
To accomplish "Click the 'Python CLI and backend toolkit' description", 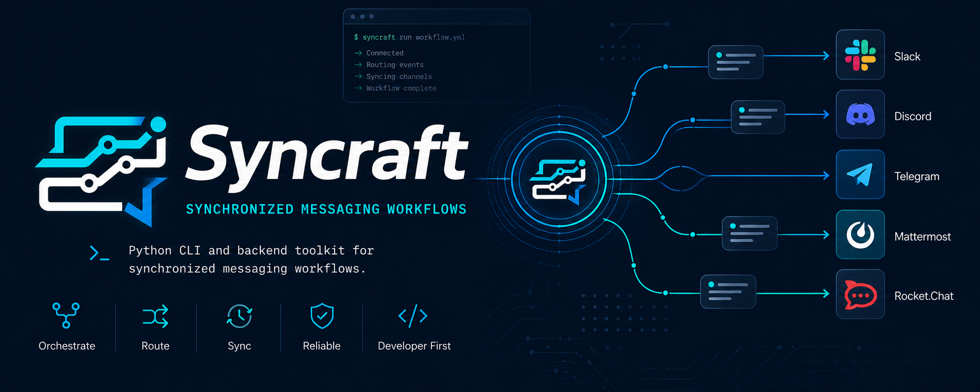I will click(x=251, y=260).
